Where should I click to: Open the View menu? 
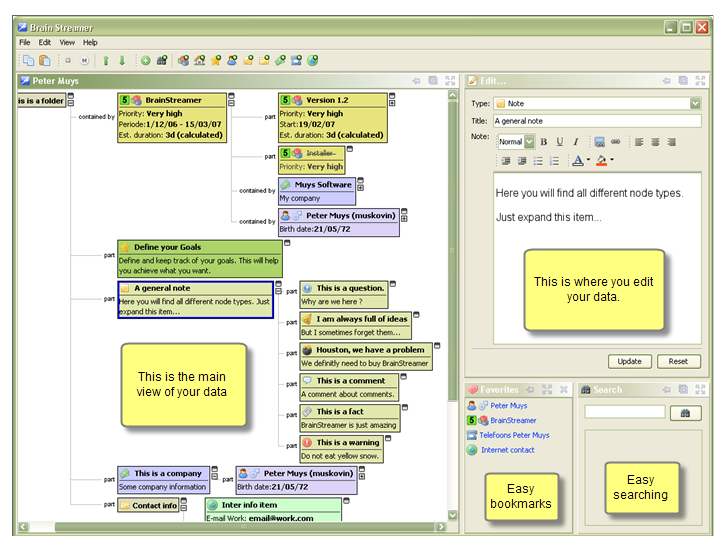tap(67, 43)
